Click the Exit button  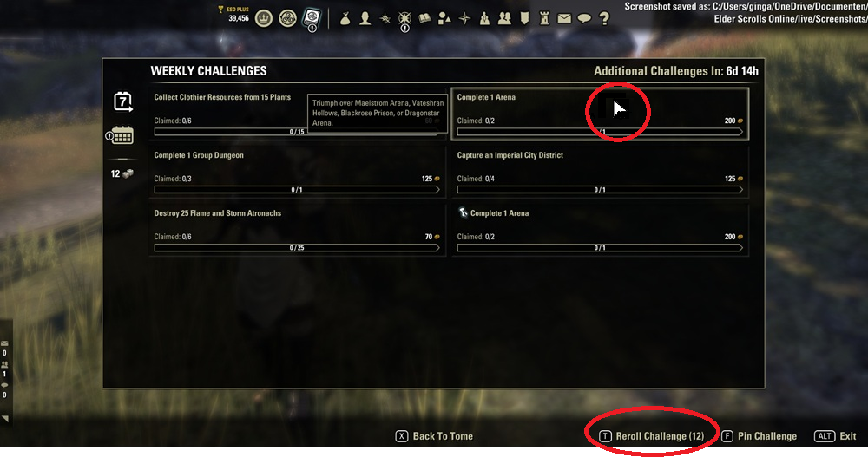pos(835,436)
